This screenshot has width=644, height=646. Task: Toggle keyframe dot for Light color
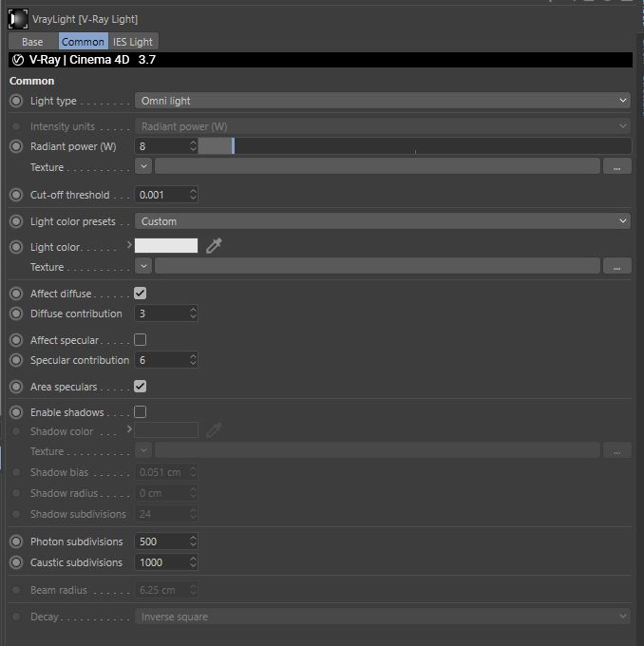pyautogui.click(x=16, y=247)
